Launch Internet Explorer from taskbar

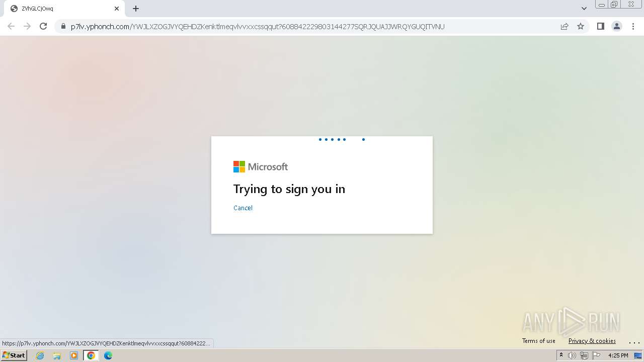coord(40,355)
